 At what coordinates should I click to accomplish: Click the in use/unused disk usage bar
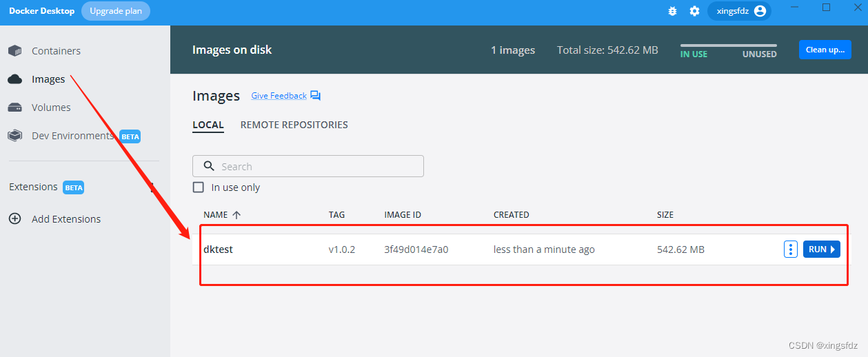[728, 45]
